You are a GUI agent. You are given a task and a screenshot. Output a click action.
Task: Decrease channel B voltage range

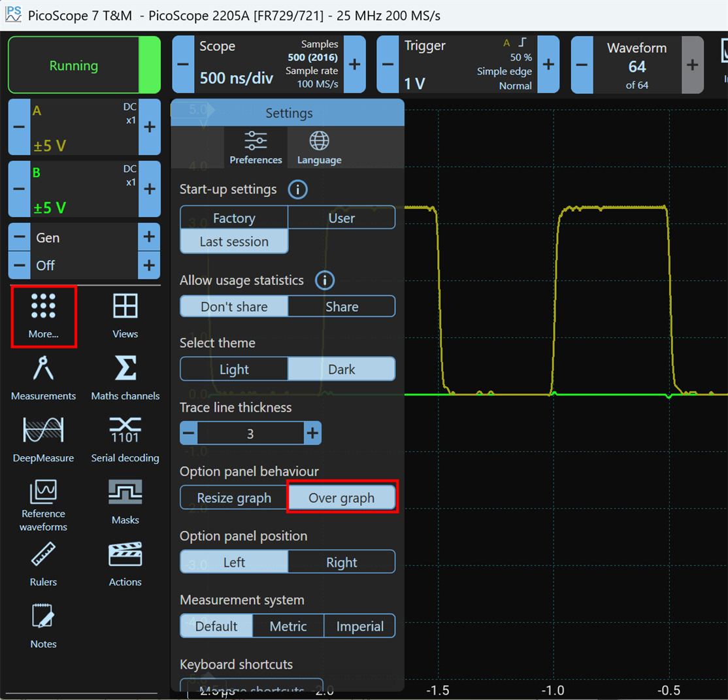[19, 189]
